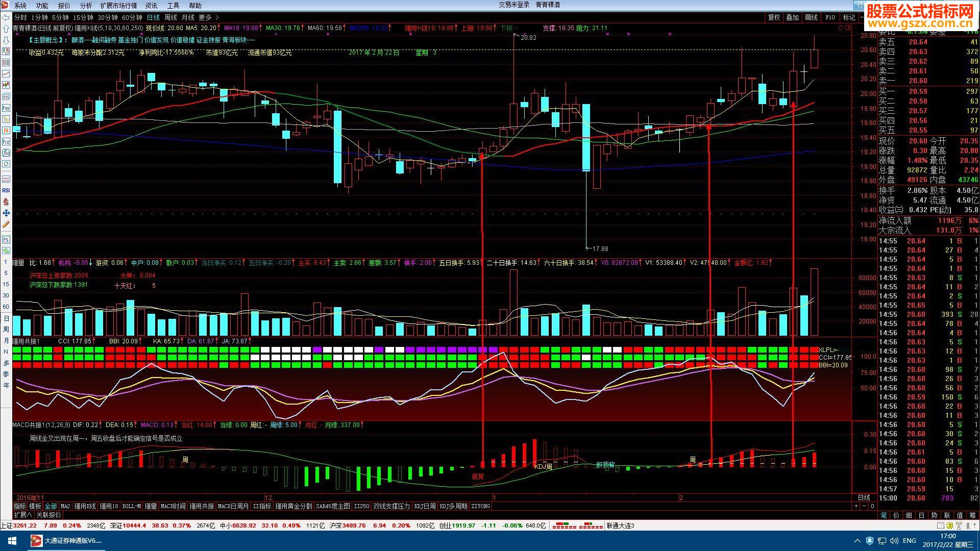The image size is (980, 551).
Task: Toggle the 叠加 overlay button
Action: (792, 17)
